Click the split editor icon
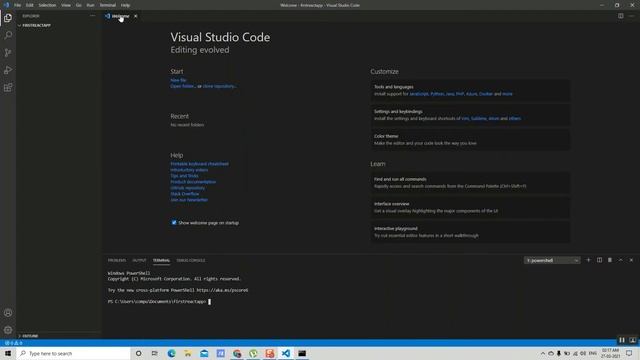Screen dimensions: 640x360 [620, 16]
